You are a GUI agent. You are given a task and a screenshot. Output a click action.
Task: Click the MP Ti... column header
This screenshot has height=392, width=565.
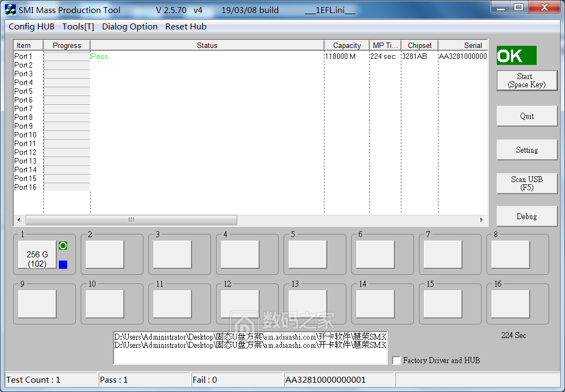pos(385,45)
